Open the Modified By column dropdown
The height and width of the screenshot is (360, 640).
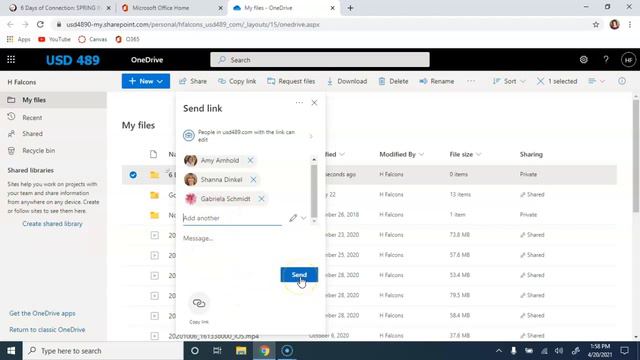pyautogui.click(x=402, y=154)
